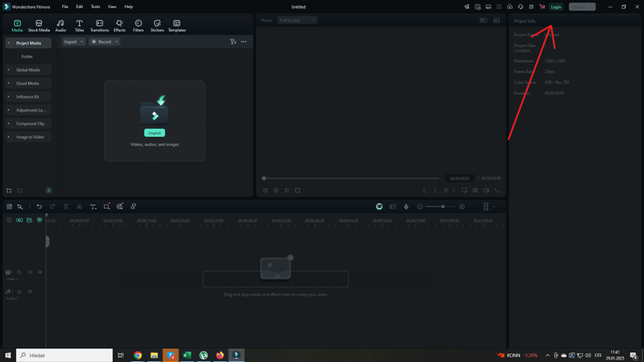Open the Stickers library icon

(x=157, y=25)
